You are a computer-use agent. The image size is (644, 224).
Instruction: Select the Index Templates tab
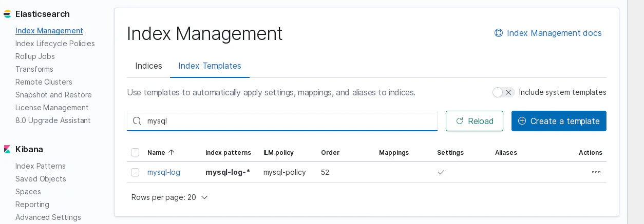tap(210, 66)
